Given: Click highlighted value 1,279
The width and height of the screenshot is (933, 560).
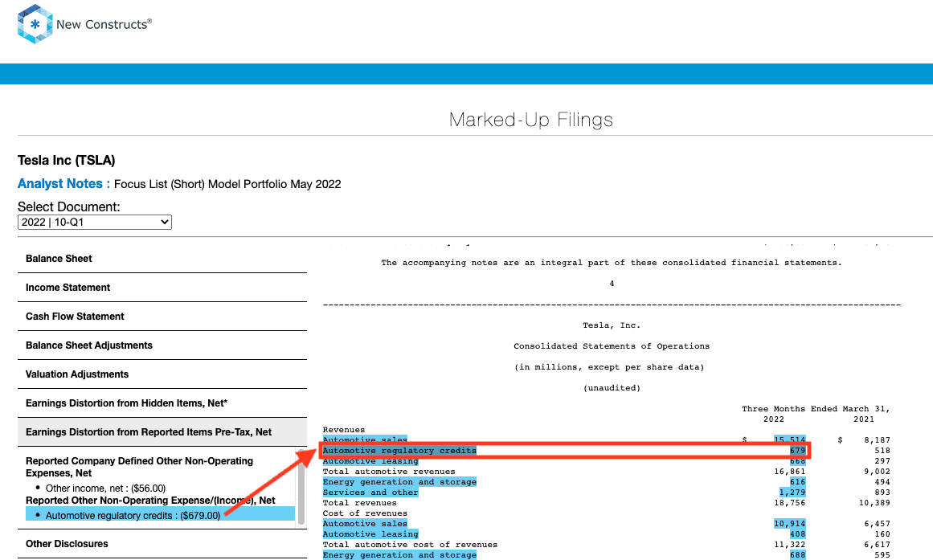Looking at the screenshot, I should [x=792, y=493].
